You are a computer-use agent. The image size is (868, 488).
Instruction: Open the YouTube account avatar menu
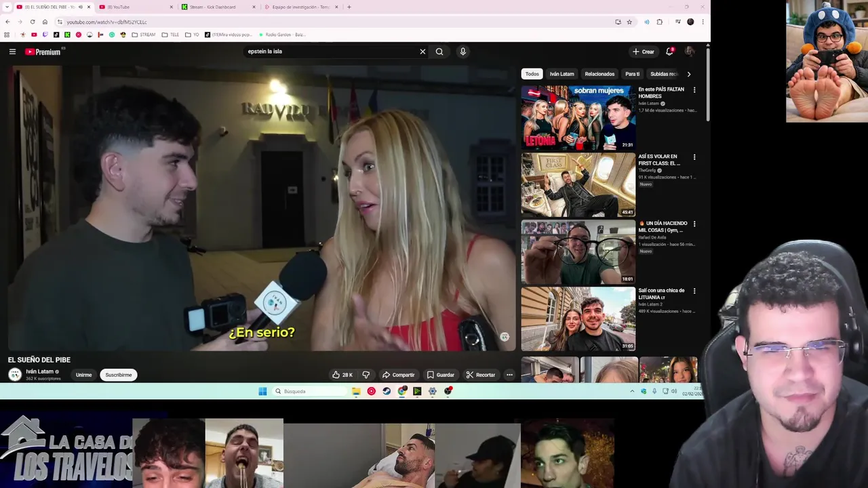(690, 52)
